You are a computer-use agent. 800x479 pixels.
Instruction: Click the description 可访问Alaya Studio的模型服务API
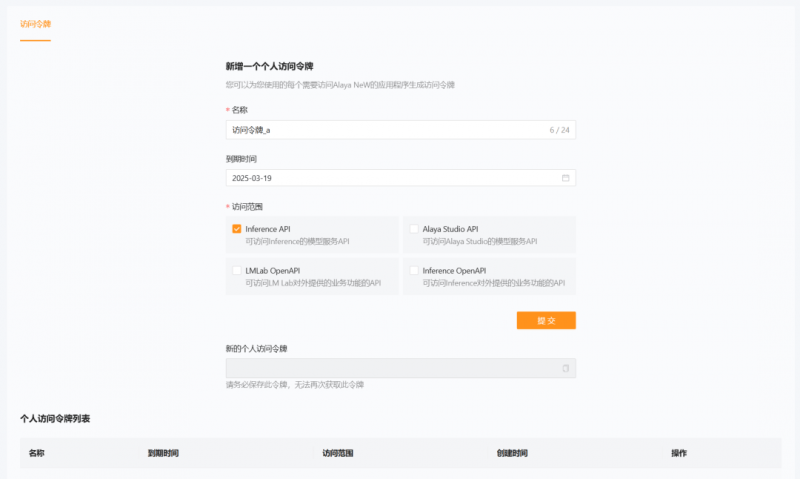[x=480, y=241]
